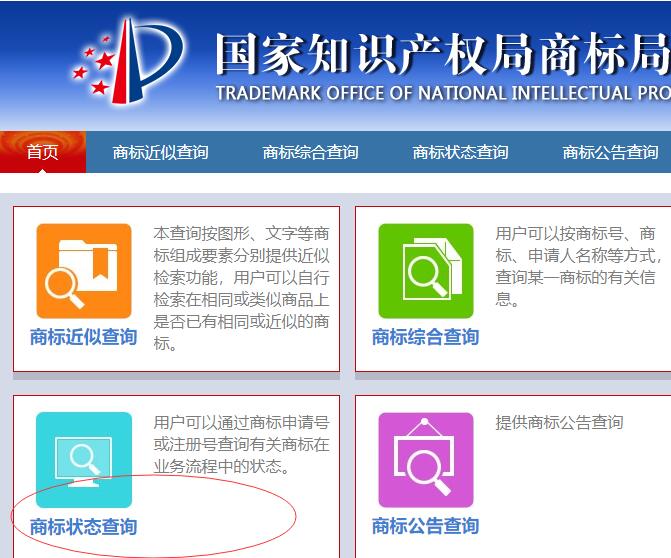The width and height of the screenshot is (671, 558).
Task: Click the 商标近似查询 link below orange icon
Action: pos(84,337)
